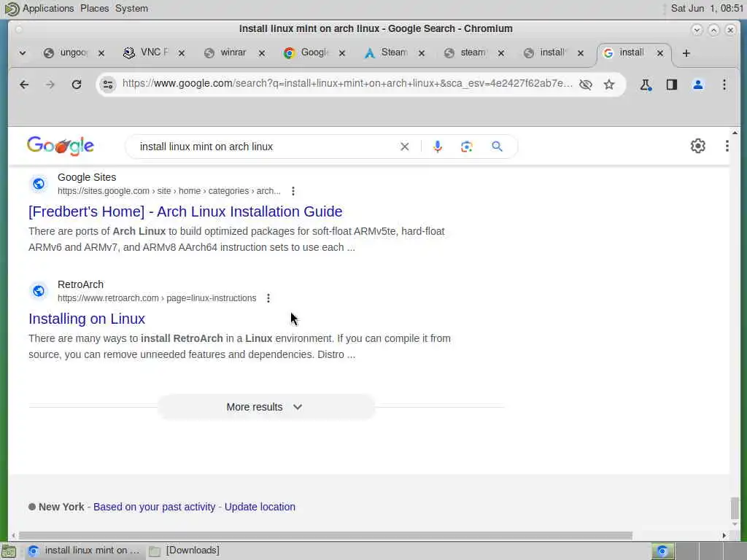Close the faded install tab
This screenshot has width=747, height=560.
pyautogui.click(x=580, y=53)
